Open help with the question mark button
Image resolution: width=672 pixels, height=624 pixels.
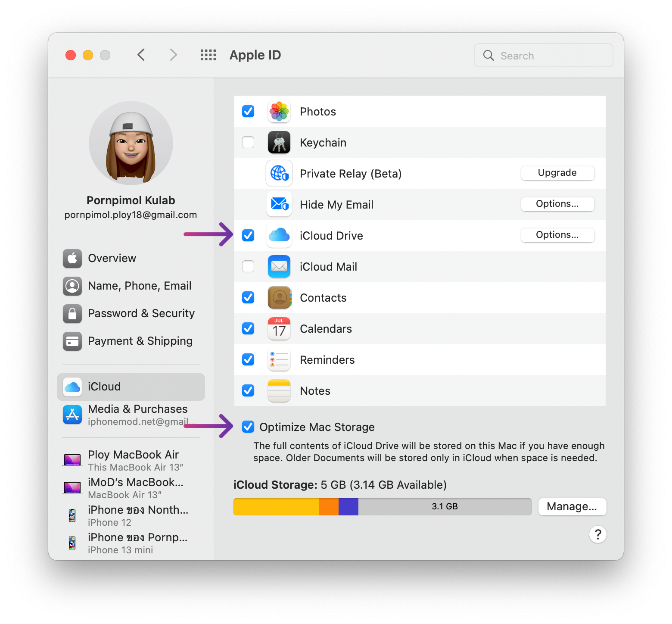[597, 534]
